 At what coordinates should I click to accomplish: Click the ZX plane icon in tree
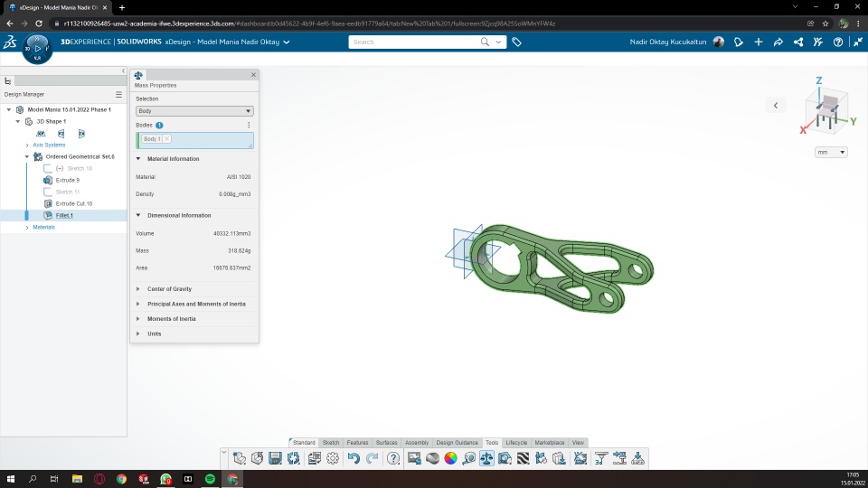click(x=81, y=134)
